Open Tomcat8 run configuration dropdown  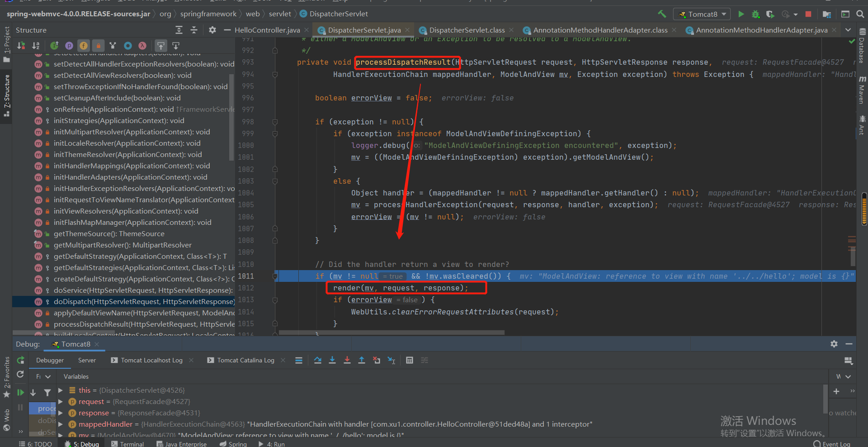(702, 14)
